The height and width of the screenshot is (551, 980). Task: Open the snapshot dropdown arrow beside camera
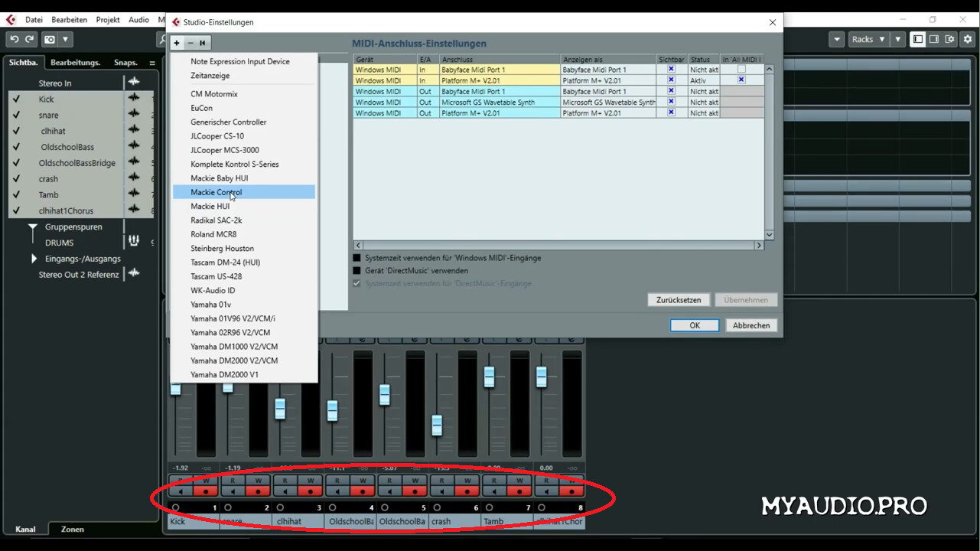pyautogui.click(x=66, y=39)
